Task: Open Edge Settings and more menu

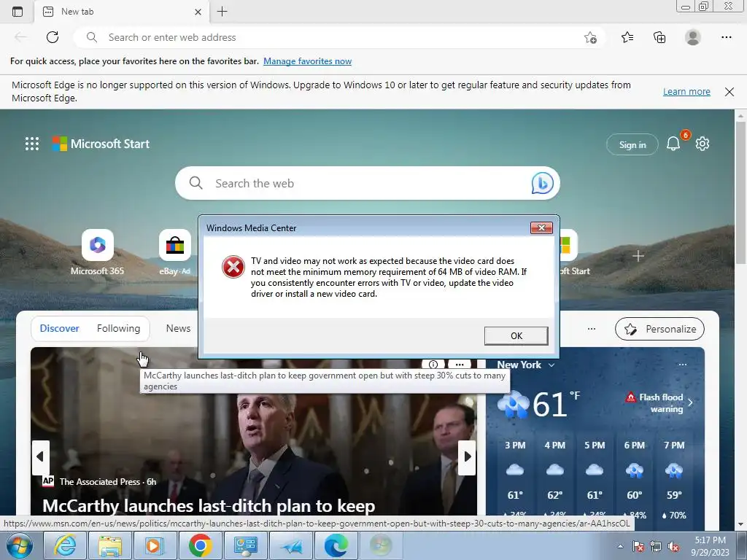Action: [x=726, y=37]
